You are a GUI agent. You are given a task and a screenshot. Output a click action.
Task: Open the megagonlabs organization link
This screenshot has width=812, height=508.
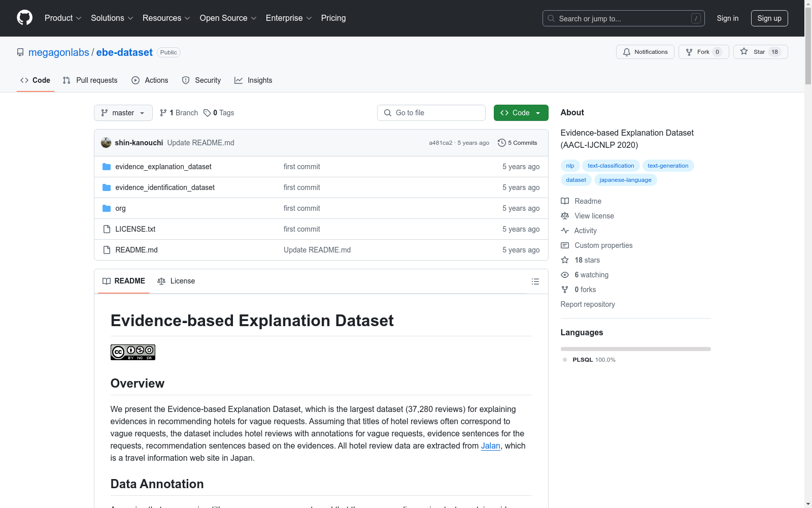tap(59, 52)
